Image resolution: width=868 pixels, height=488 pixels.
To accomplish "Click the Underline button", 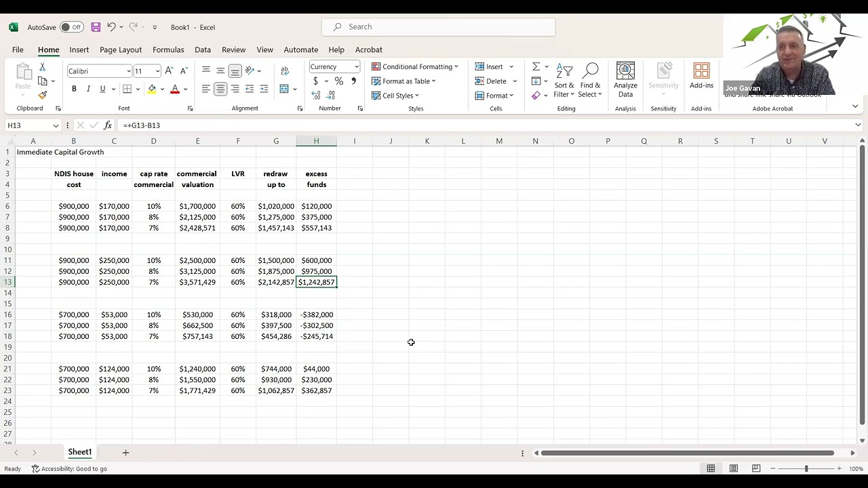I will tap(102, 89).
